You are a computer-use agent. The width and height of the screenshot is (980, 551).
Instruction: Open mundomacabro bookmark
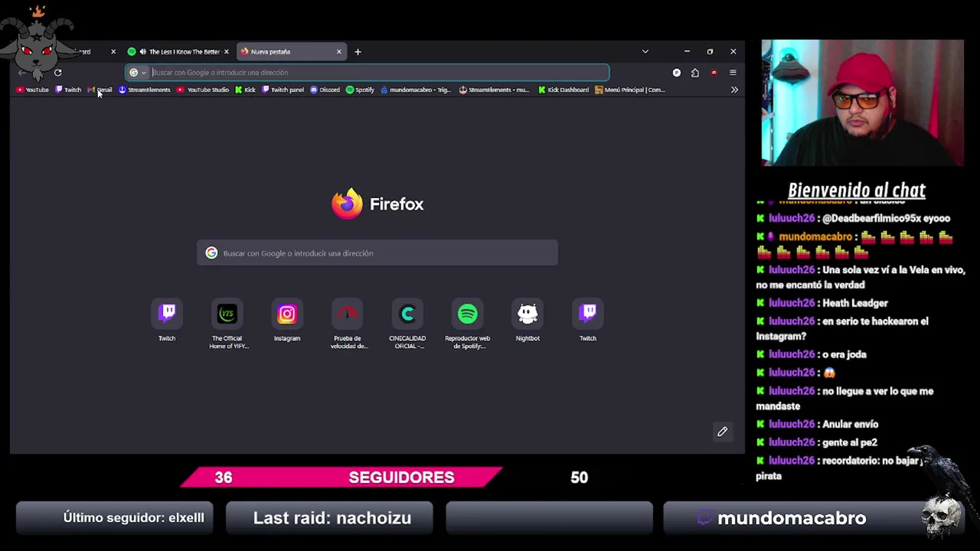click(x=416, y=90)
